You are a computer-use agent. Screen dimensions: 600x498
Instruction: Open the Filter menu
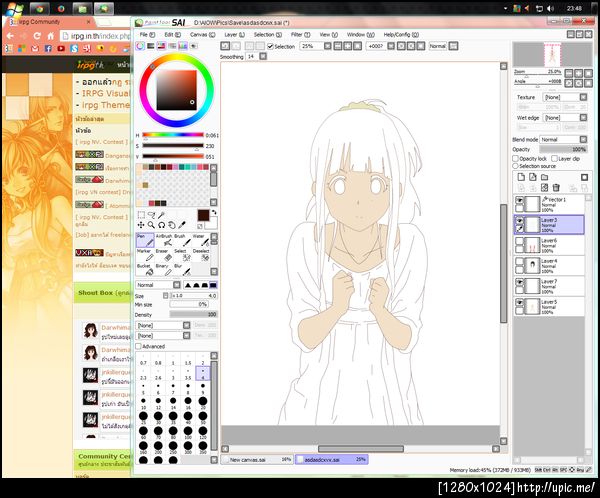[x=300, y=34]
